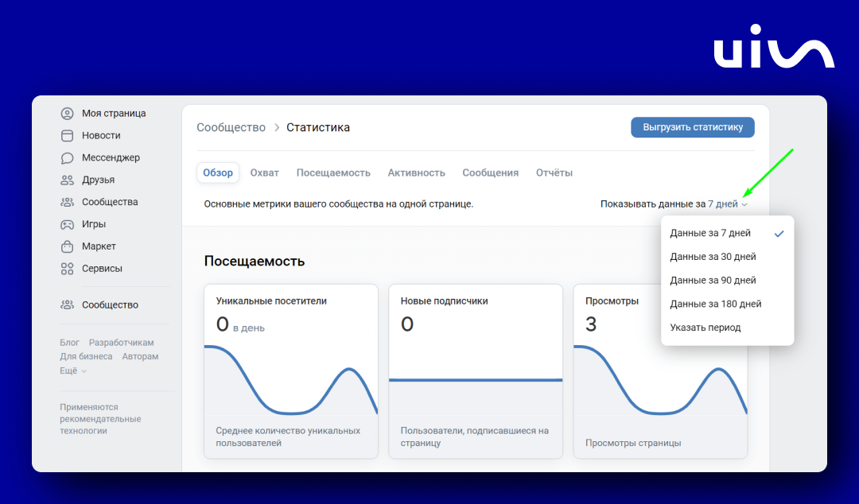Click the Игры gamepad icon

[67, 224]
